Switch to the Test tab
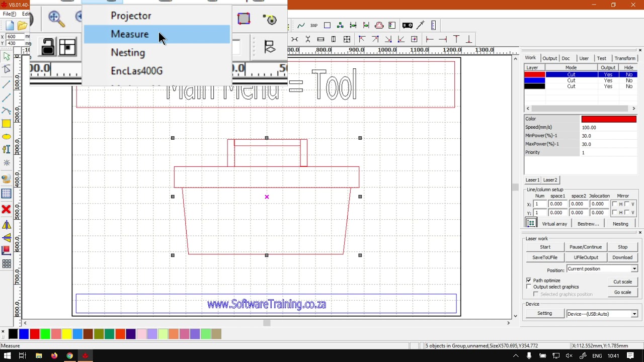This screenshot has height=362, width=644. (602, 58)
